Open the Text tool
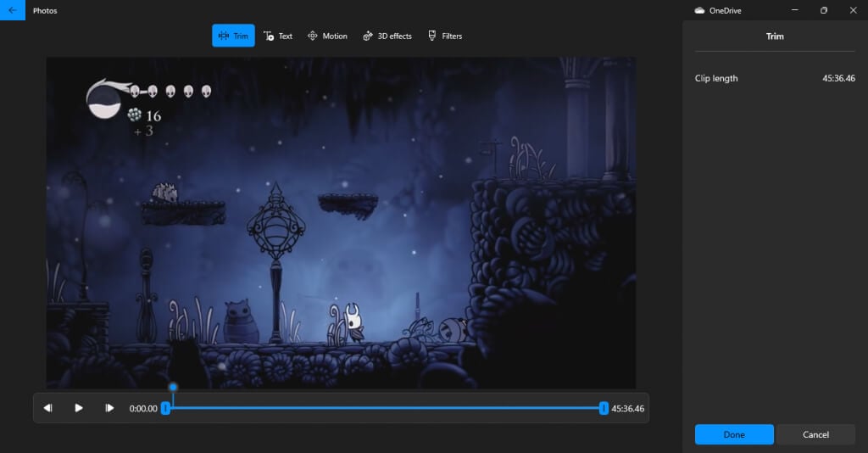This screenshot has height=453, width=868. point(278,36)
